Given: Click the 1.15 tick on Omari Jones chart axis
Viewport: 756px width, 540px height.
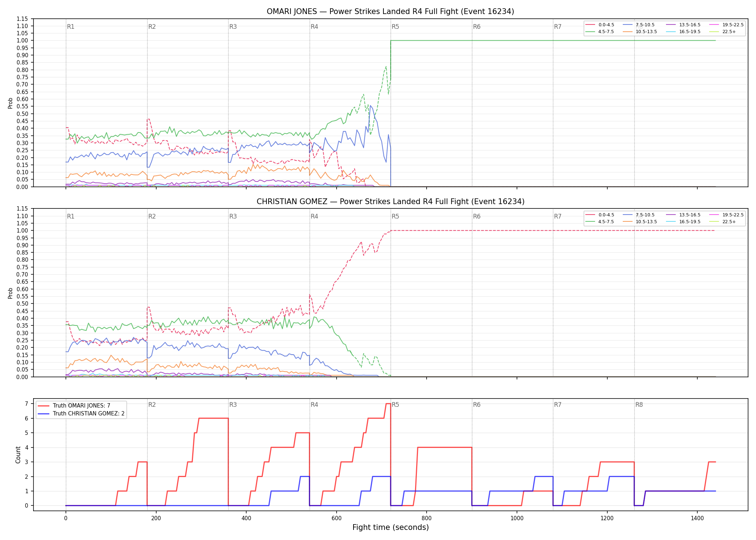Looking at the screenshot, I should pyautogui.click(x=22, y=19).
